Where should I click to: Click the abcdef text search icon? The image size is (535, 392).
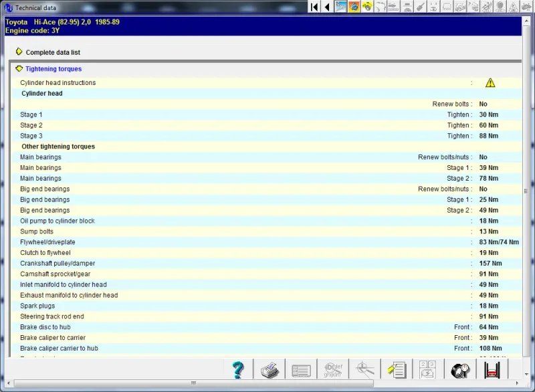point(333,369)
